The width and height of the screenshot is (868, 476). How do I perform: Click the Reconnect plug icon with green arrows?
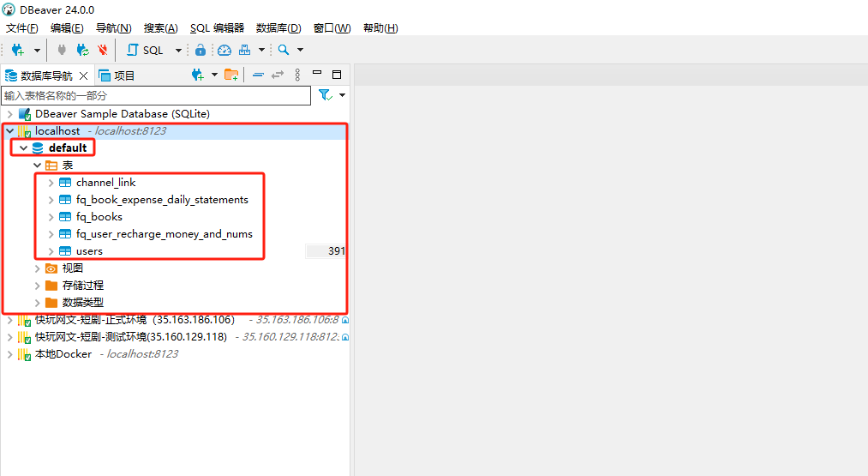(x=82, y=50)
